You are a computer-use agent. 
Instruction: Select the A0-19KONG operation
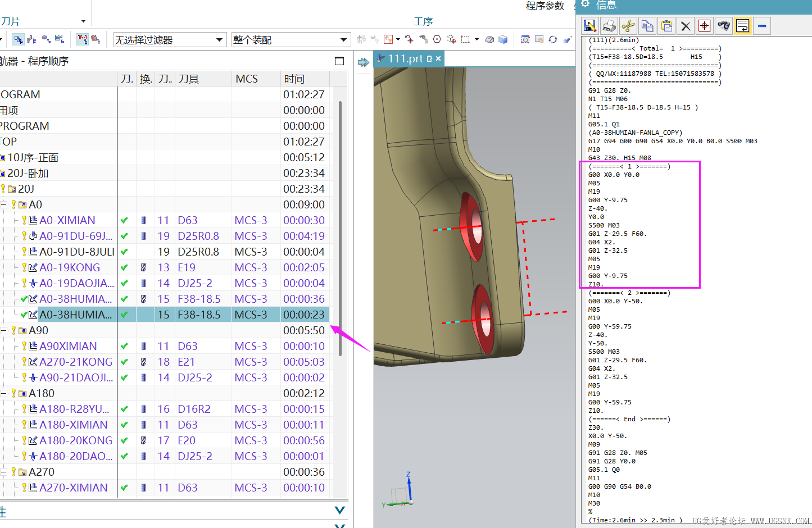[70, 267]
